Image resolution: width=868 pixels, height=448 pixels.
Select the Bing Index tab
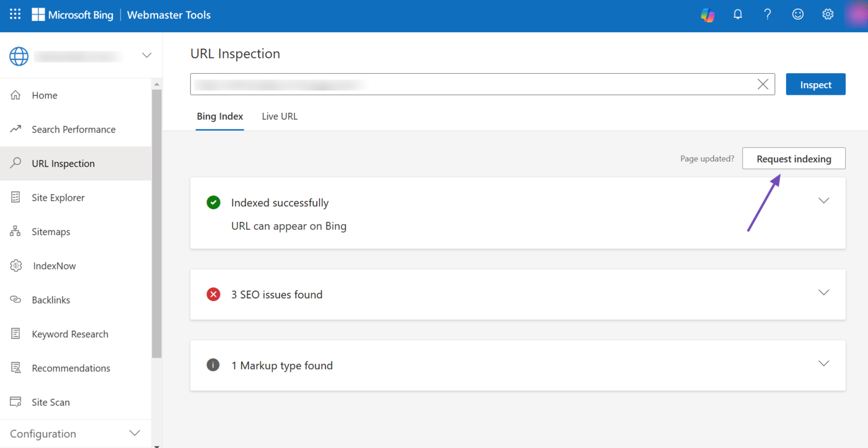(x=219, y=116)
